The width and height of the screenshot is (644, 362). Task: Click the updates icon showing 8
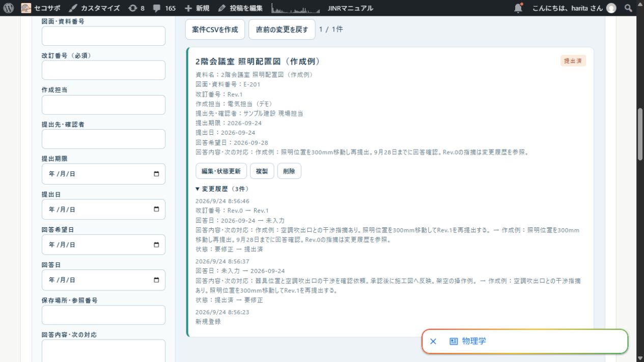pyautogui.click(x=136, y=8)
